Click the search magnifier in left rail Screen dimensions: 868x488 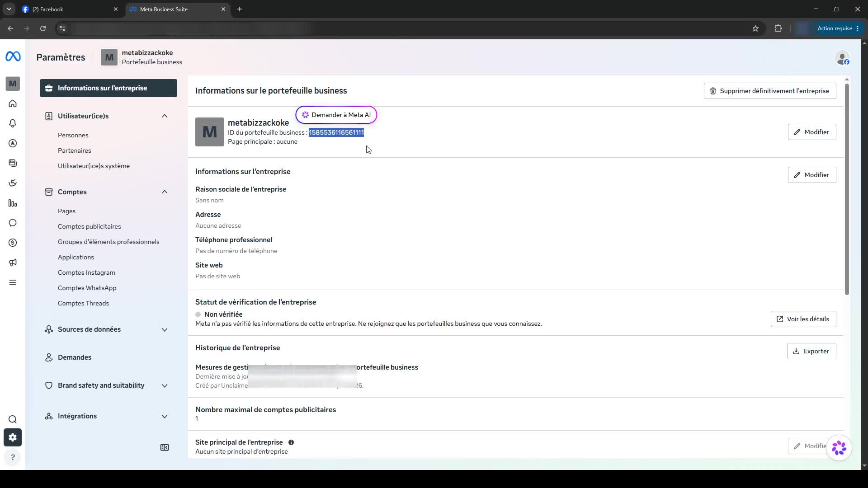pyautogui.click(x=13, y=419)
